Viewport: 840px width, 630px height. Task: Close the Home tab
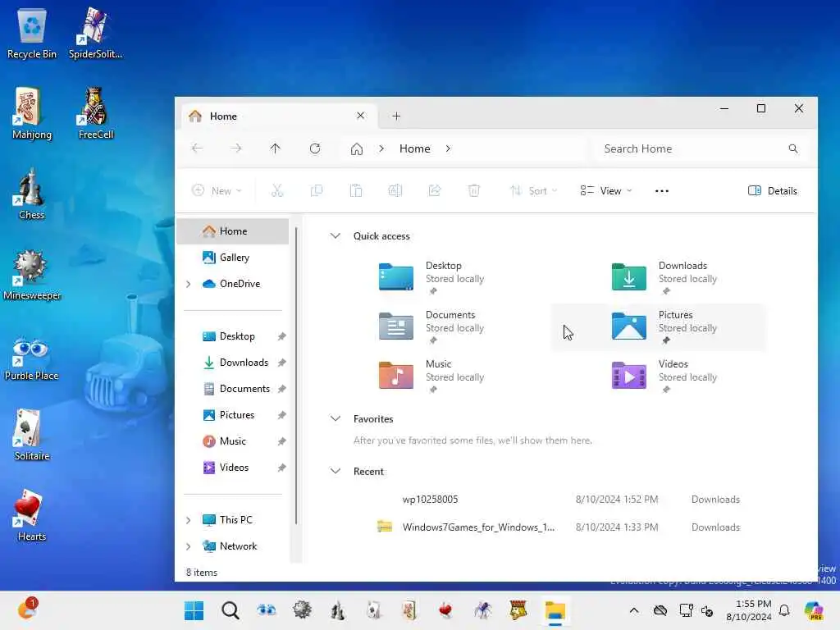(x=361, y=116)
